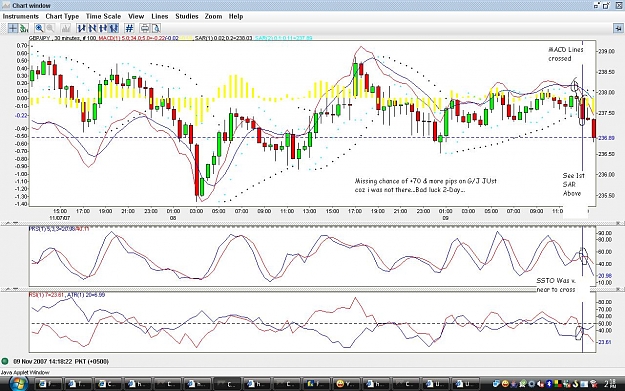Click the green indicator toolbar icon
This screenshot has width=625, height=391.
click(x=24, y=28)
